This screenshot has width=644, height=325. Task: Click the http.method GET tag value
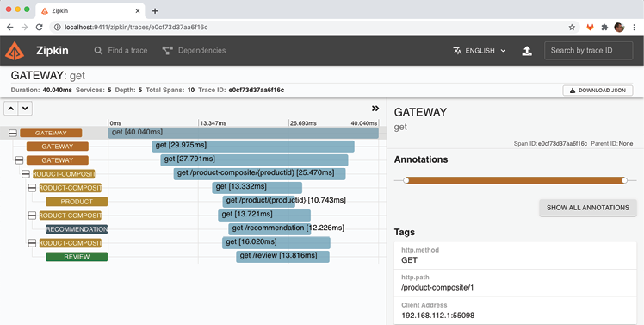point(410,260)
